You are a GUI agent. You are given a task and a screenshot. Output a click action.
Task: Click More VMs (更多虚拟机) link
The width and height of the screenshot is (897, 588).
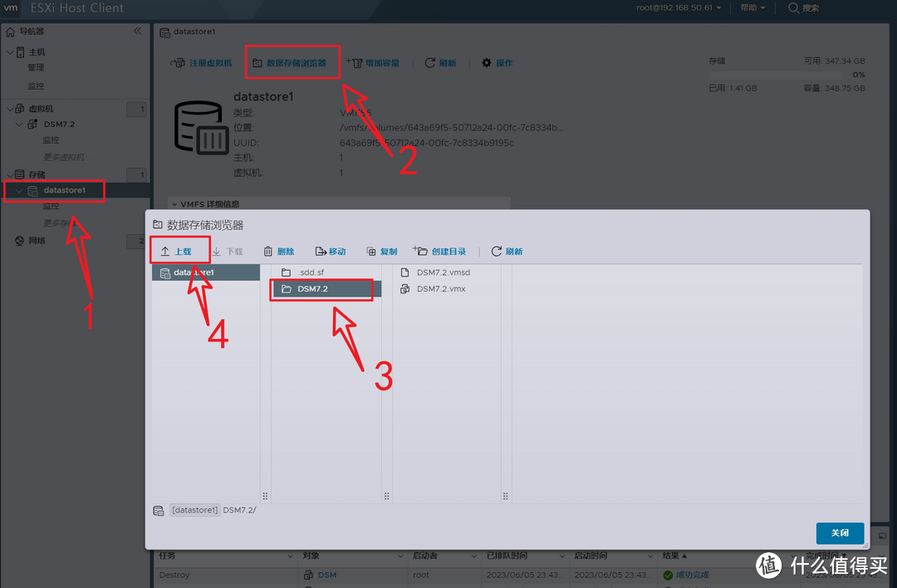pos(67,157)
